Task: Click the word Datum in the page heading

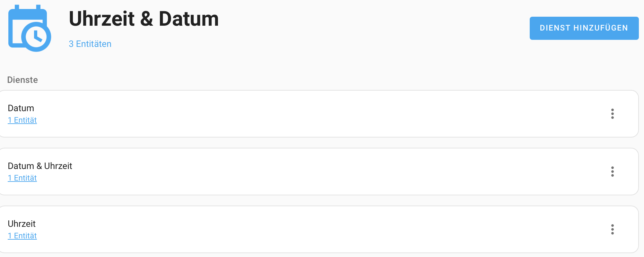Action: click(x=188, y=19)
